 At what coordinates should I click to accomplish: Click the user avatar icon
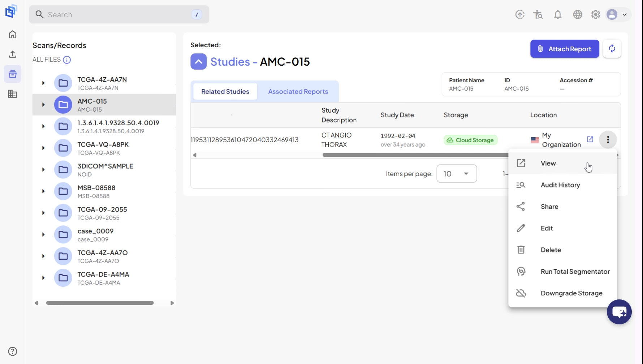pyautogui.click(x=612, y=14)
